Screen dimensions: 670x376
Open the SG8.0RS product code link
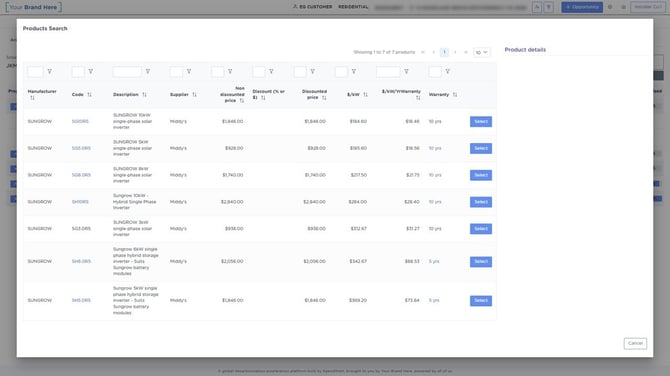pyautogui.click(x=81, y=175)
